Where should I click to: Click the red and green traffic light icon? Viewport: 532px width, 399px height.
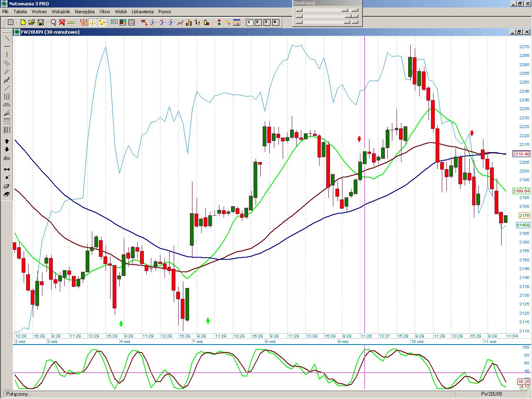(219, 22)
